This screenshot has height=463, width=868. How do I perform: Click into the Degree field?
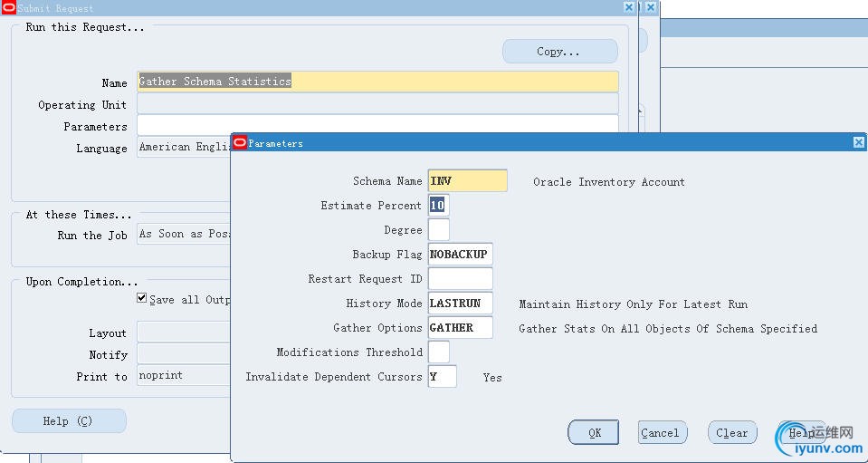438,230
